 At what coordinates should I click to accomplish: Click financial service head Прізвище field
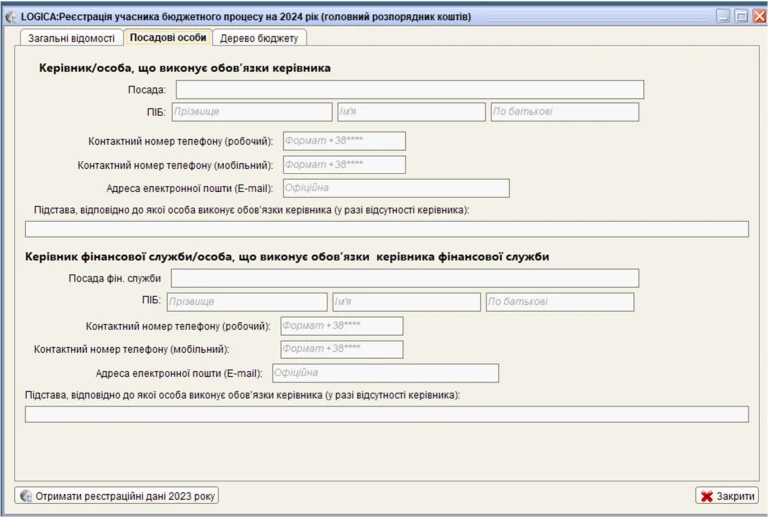246,302
